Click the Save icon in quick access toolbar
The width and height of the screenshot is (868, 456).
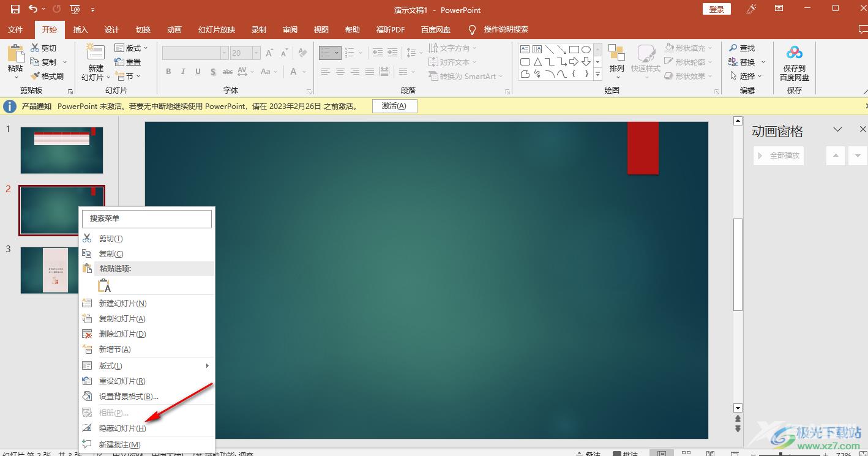pyautogui.click(x=15, y=9)
